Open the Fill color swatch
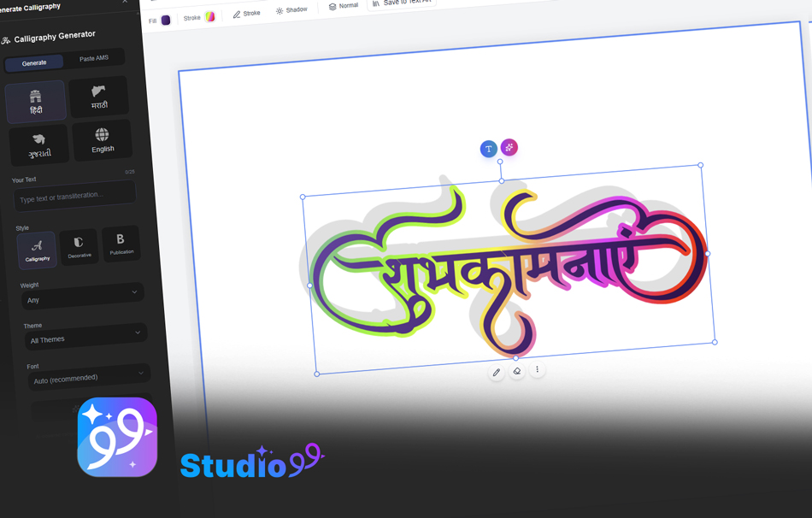Image resolution: width=812 pixels, height=518 pixels. tap(166, 21)
